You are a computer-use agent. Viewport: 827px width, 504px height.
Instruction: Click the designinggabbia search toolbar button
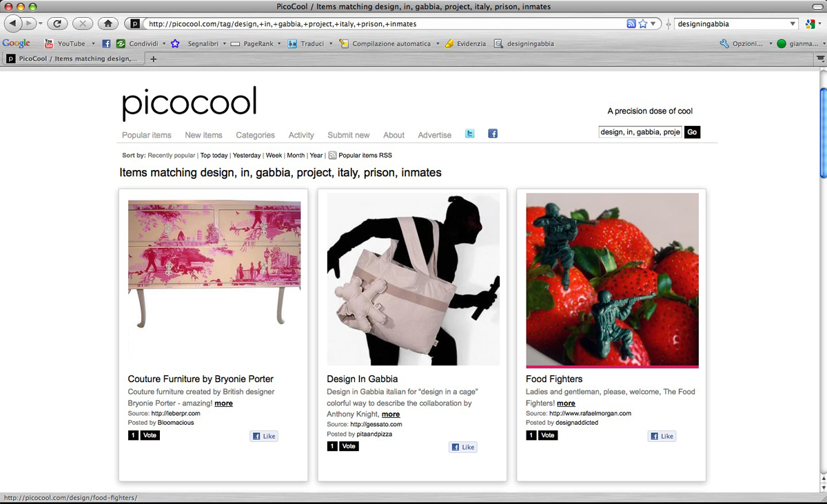(524, 43)
